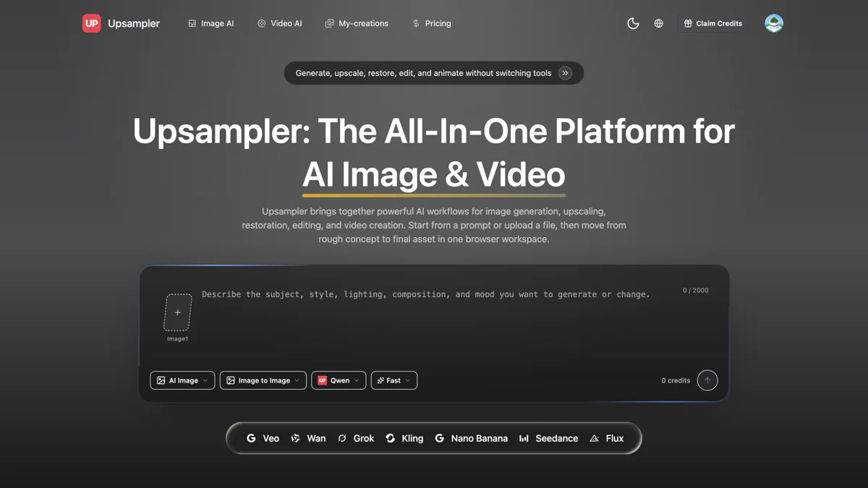The height and width of the screenshot is (488, 868).
Task: Click the 'Image1' label under upload box
Action: [x=178, y=338]
